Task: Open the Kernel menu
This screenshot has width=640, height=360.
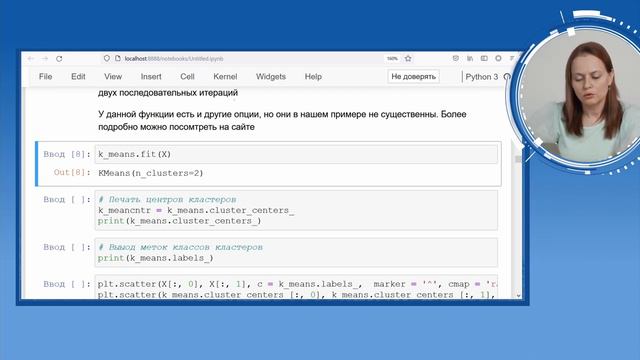Action: 225,77
